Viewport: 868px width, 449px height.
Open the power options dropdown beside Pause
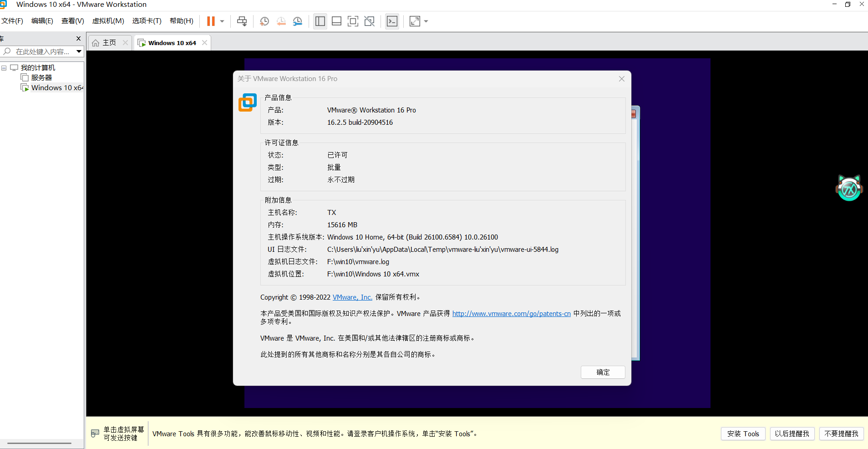click(222, 21)
